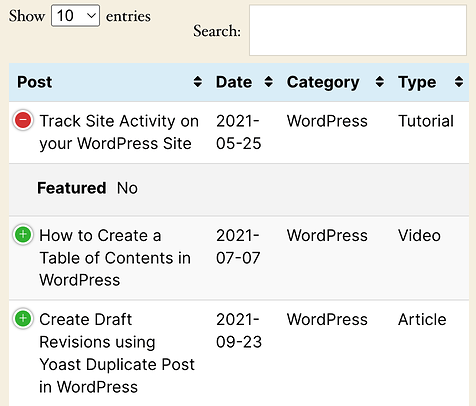Focus the Search input field
The width and height of the screenshot is (476, 406).
point(358,30)
